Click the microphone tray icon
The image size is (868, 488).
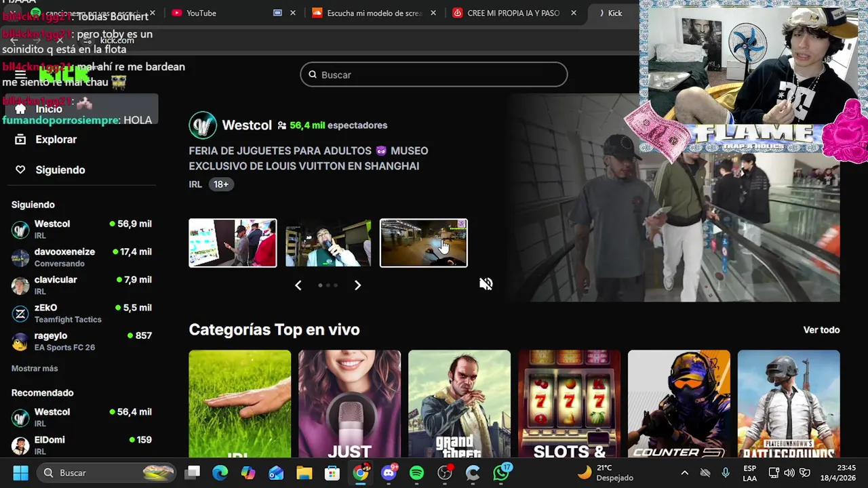point(726,472)
